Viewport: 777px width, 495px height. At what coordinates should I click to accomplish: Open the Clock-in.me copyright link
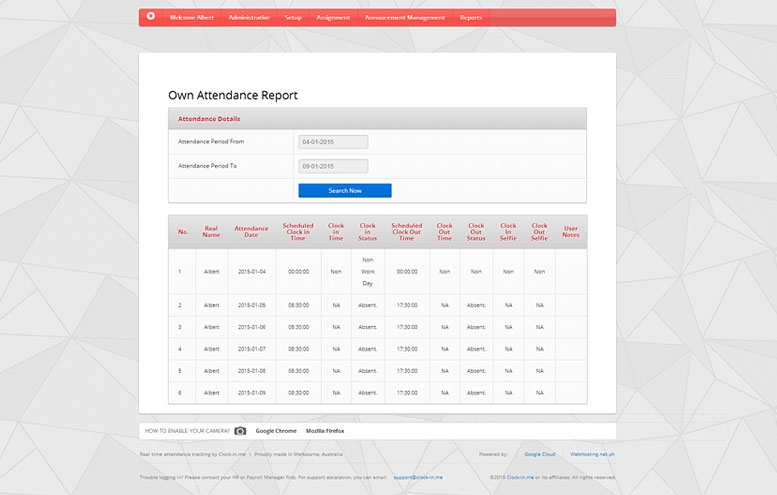(520, 477)
